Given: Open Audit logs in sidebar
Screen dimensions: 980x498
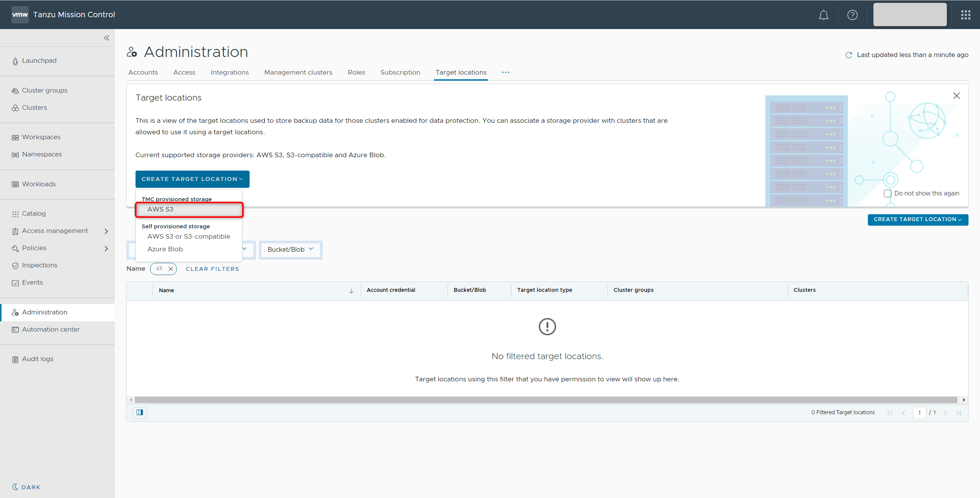Looking at the screenshot, I should 38,359.
